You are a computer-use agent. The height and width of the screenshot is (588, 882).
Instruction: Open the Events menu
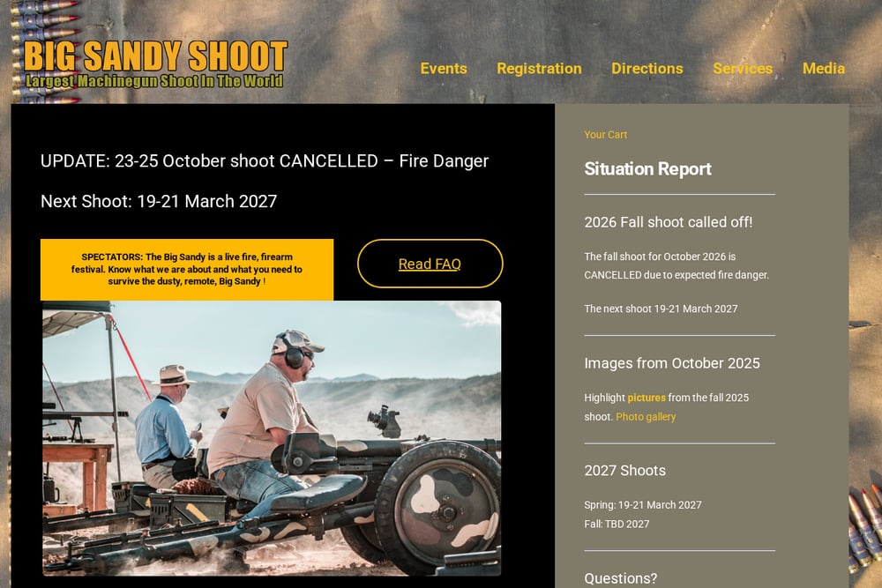click(444, 69)
